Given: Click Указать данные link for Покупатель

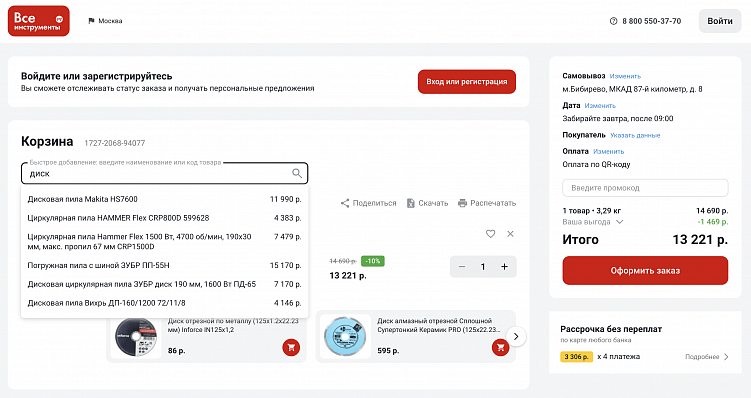Looking at the screenshot, I should click(x=635, y=136).
